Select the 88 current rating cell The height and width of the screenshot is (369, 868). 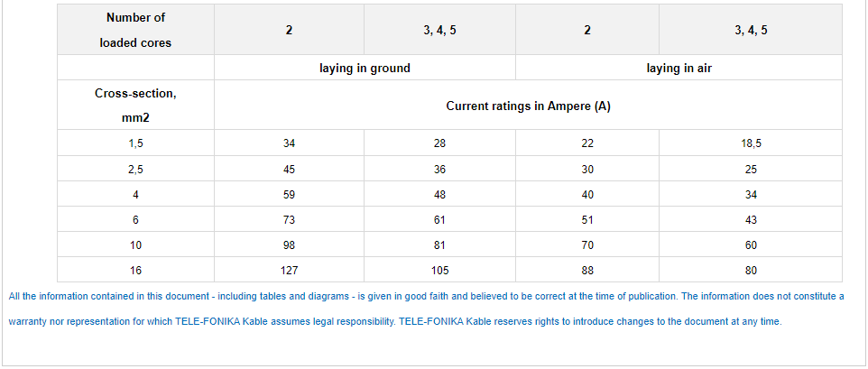tap(587, 271)
